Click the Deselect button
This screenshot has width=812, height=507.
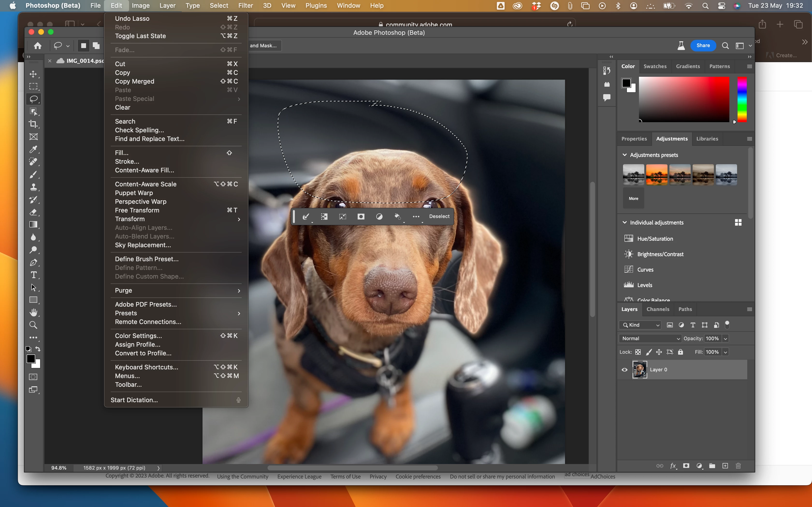(x=439, y=216)
